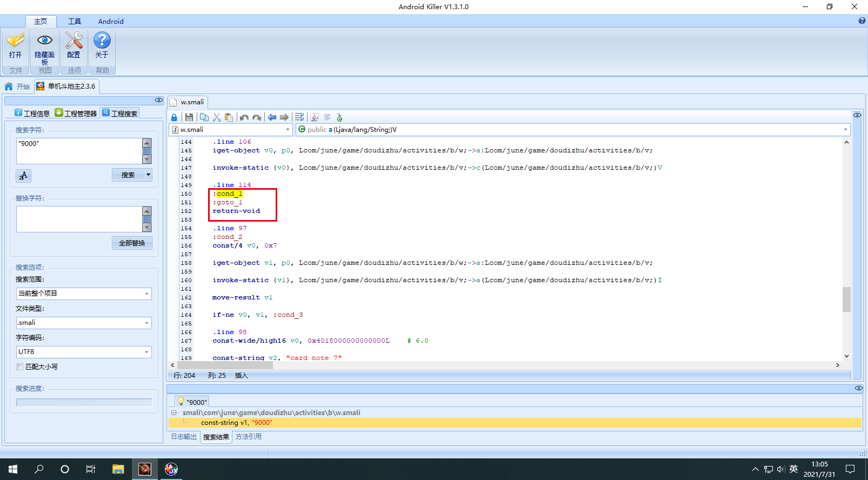The height and width of the screenshot is (480, 868).
Task: Switch to 日志输出 tab
Action: click(184, 437)
